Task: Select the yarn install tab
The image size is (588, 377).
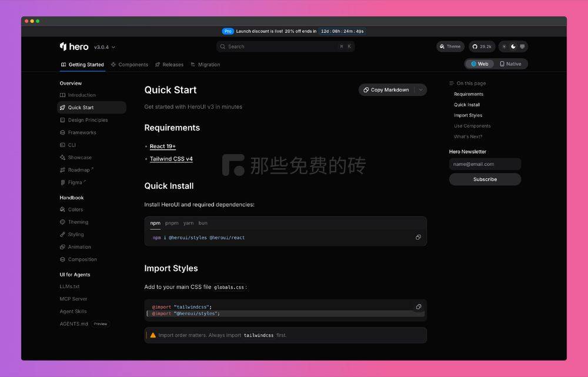Action: click(x=188, y=223)
